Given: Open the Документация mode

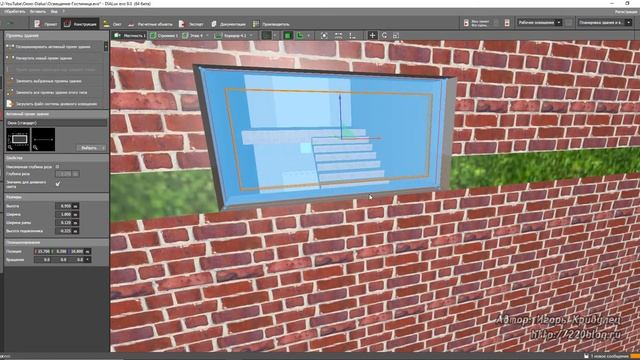Looking at the screenshot, I should (x=229, y=24).
